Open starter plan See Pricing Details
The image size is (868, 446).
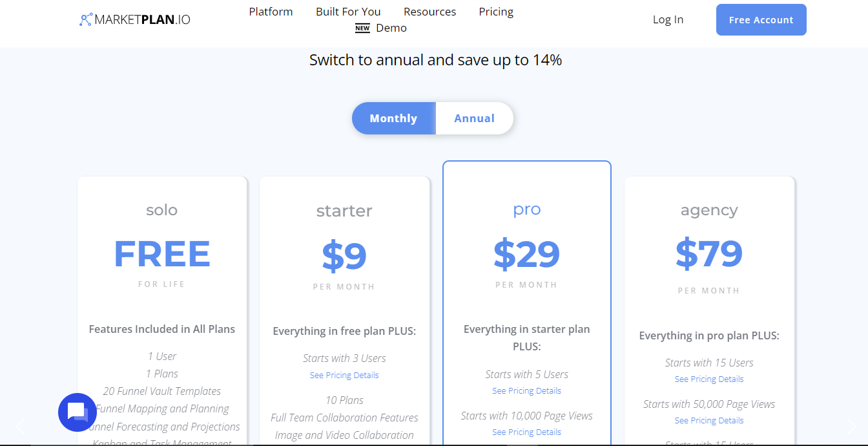pos(344,376)
